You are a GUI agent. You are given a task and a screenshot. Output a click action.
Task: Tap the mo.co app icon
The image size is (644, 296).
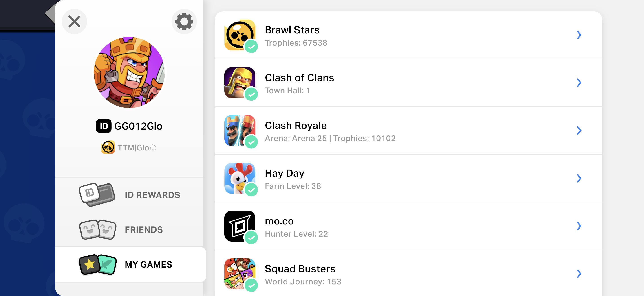click(240, 226)
